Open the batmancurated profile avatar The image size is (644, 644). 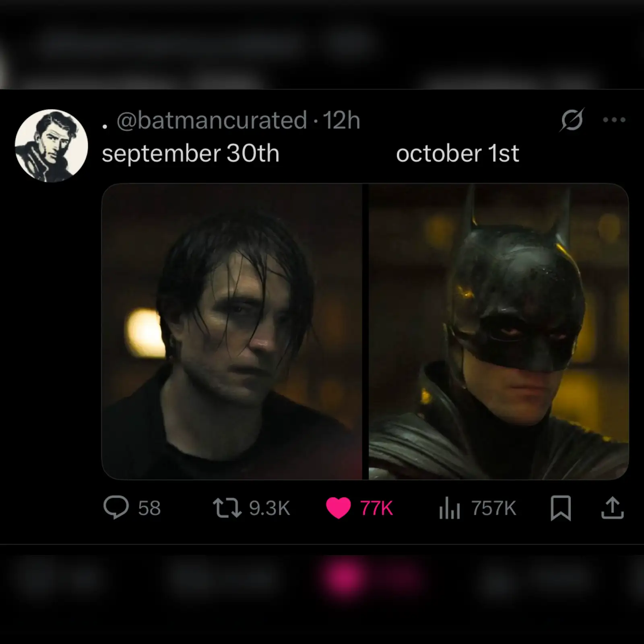point(52,146)
